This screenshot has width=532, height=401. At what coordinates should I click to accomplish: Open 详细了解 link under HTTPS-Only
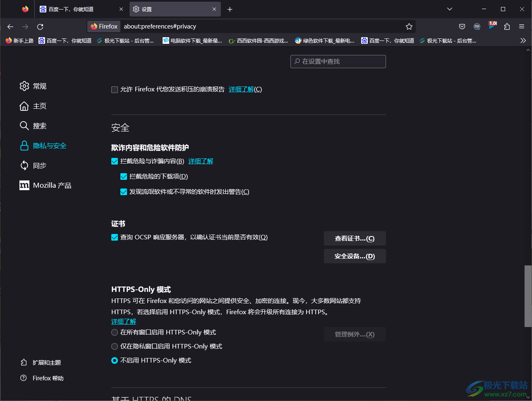point(124,321)
